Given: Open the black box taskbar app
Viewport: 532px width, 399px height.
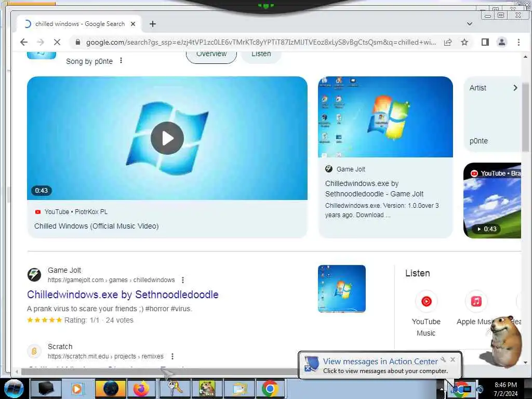Looking at the screenshot, I should click(46, 389).
